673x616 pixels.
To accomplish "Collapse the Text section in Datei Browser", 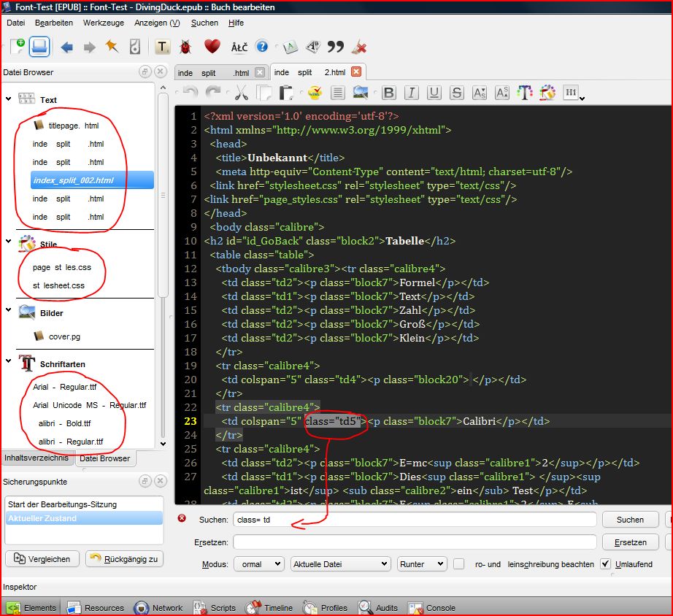I will coord(8,100).
